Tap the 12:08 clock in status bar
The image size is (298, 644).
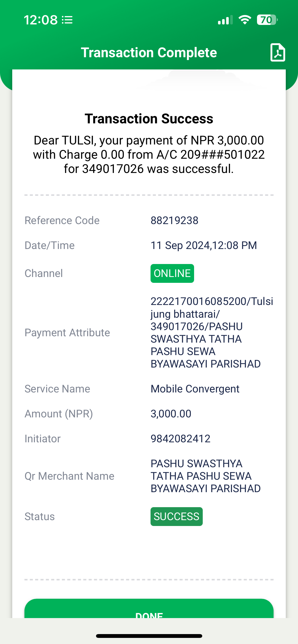(41, 20)
